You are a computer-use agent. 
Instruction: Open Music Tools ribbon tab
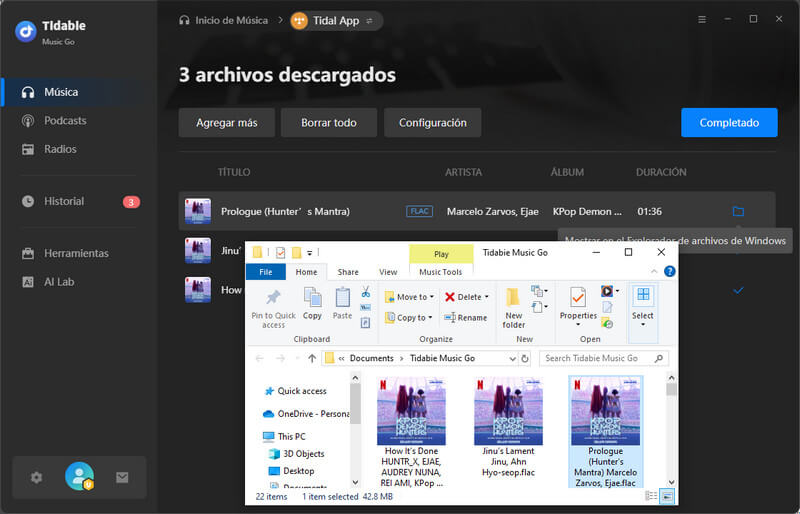point(441,272)
